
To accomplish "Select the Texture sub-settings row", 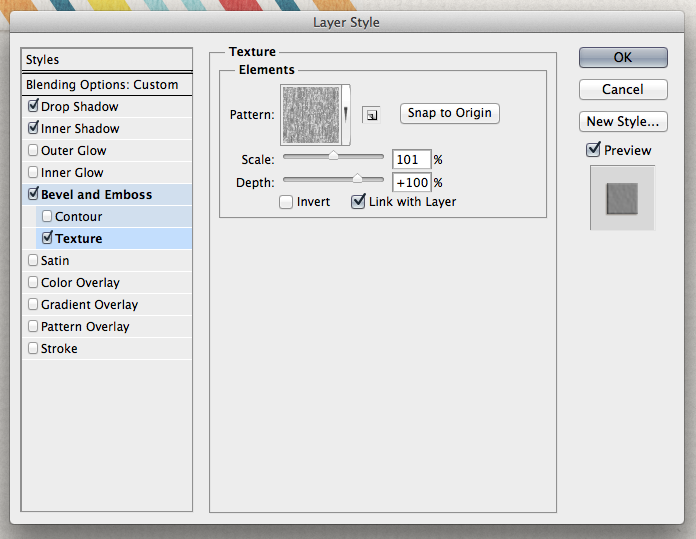I will point(114,238).
